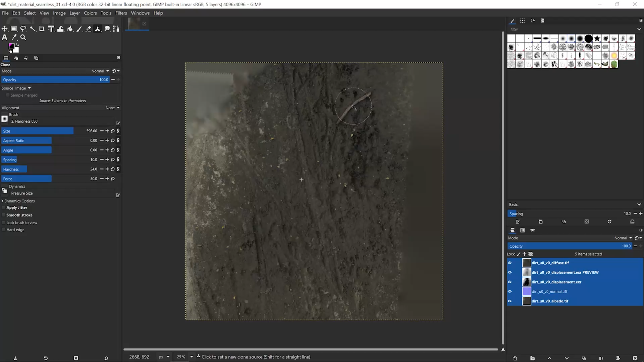Open the Alignment dropdown set to None
The image size is (644, 362).
112,108
